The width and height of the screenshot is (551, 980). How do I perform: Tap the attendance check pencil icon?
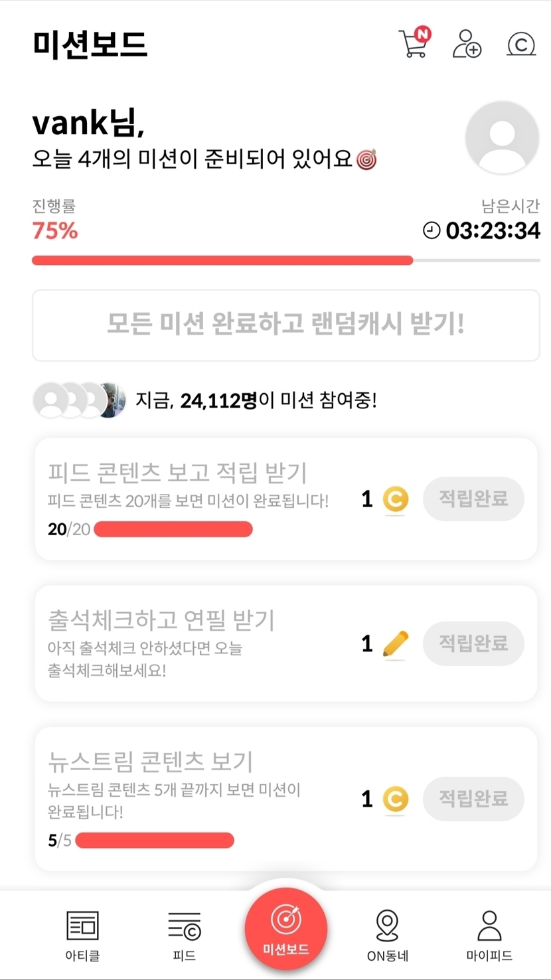[396, 644]
